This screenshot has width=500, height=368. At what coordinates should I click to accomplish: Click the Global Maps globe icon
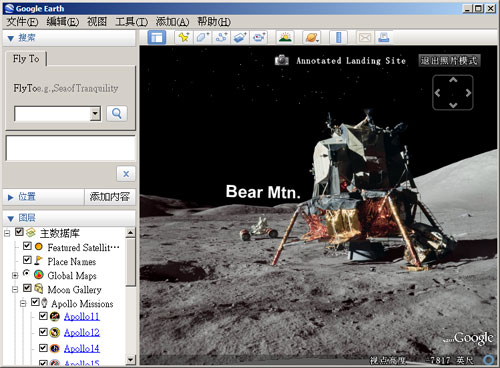(39, 275)
